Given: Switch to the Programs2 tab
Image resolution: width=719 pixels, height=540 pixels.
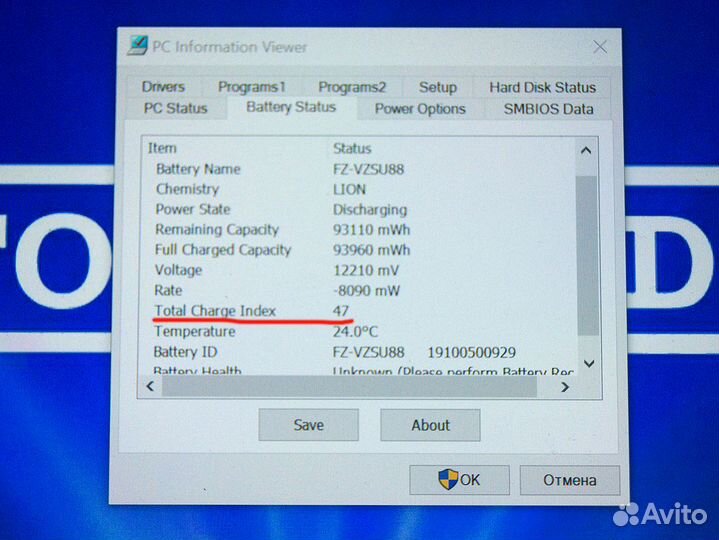Looking at the screenshot, I should (352, 87).
